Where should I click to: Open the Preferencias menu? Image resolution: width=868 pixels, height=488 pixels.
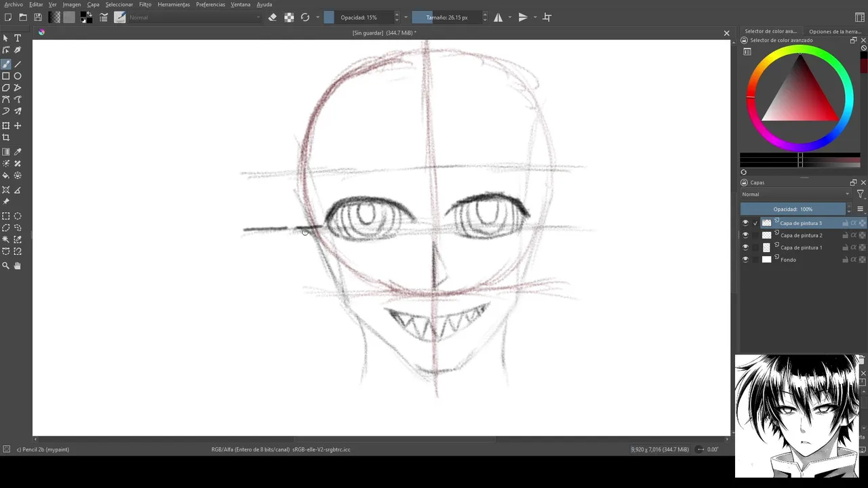(210, 5)
